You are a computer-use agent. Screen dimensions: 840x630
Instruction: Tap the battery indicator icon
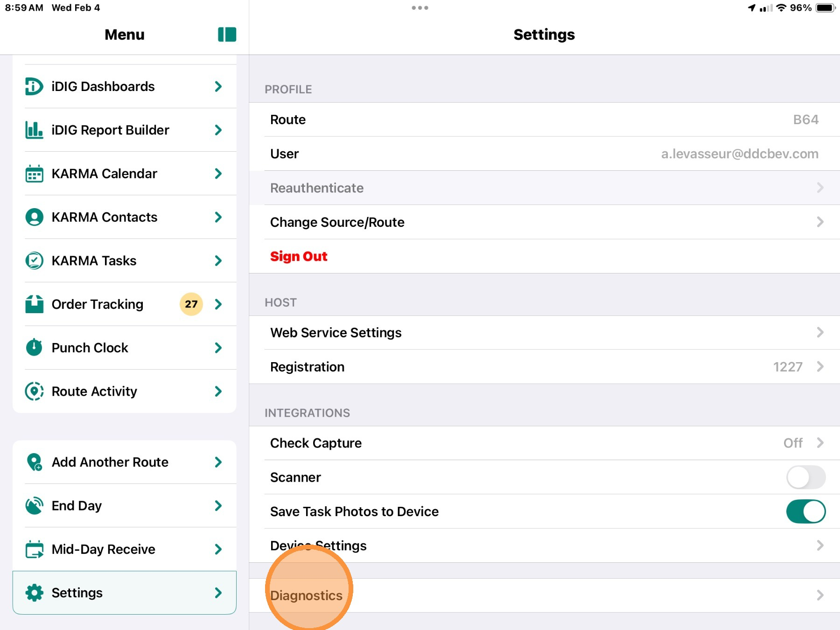[x=825, y=8]
